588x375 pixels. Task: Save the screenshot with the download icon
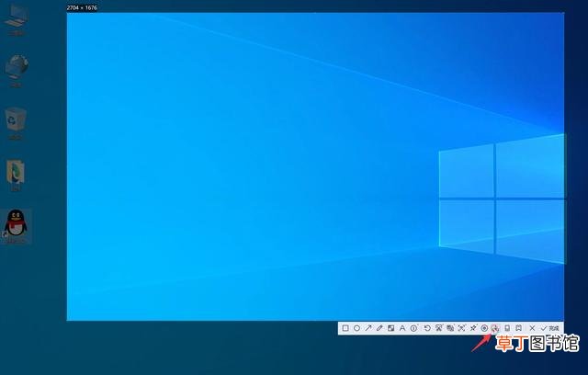pos(495,328)
